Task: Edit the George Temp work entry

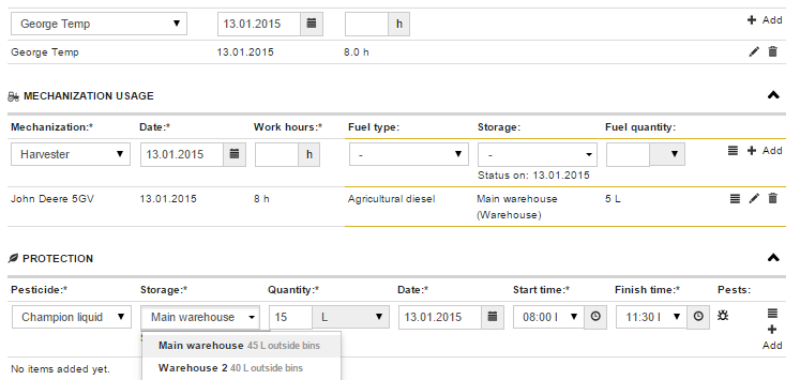Action: (754, 52)
